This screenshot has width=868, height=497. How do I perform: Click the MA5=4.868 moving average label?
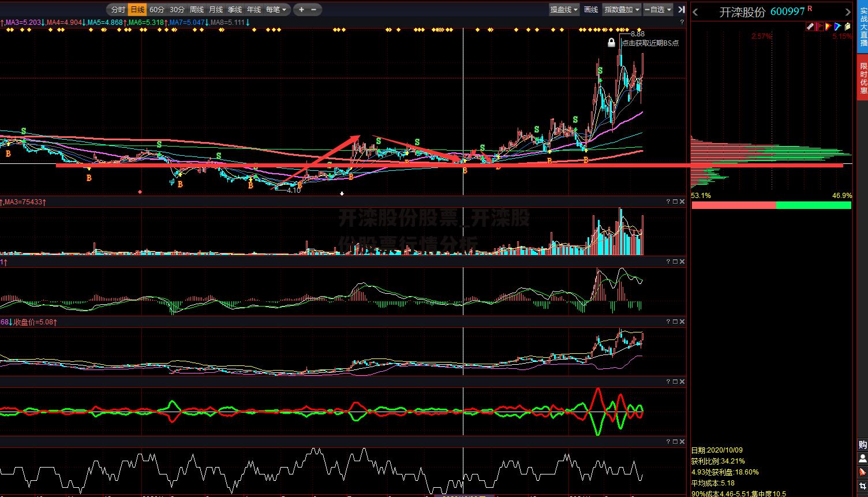coord(106,23)
